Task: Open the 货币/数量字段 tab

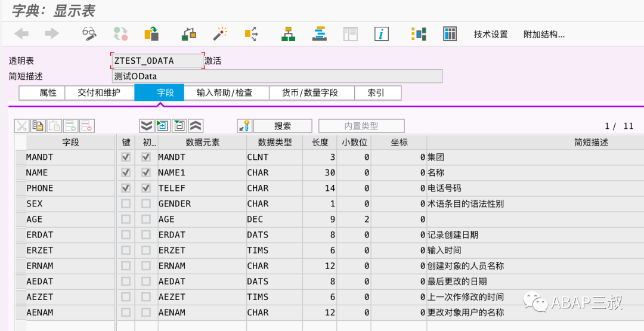Action: tap(312, 93)
